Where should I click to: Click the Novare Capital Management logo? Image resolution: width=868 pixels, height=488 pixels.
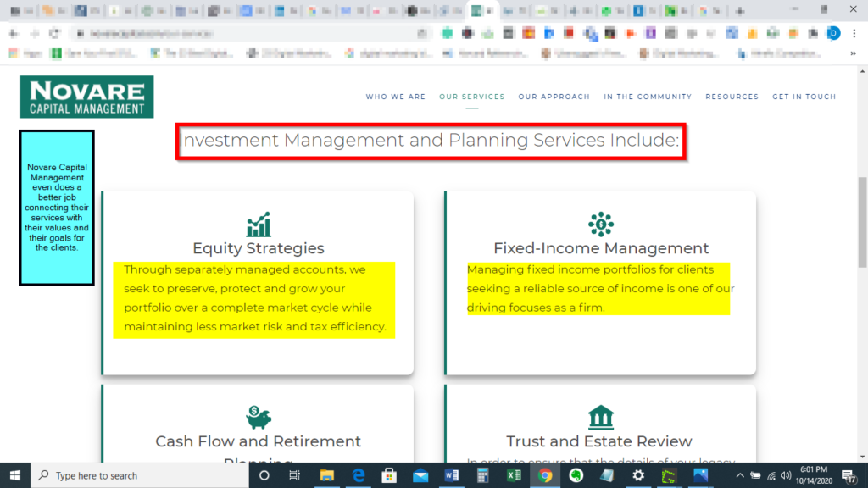(86, 97)
